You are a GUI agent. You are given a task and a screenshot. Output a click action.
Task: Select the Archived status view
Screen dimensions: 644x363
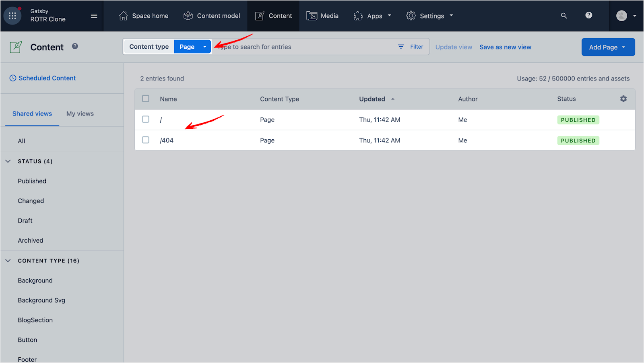coord(31,240)
